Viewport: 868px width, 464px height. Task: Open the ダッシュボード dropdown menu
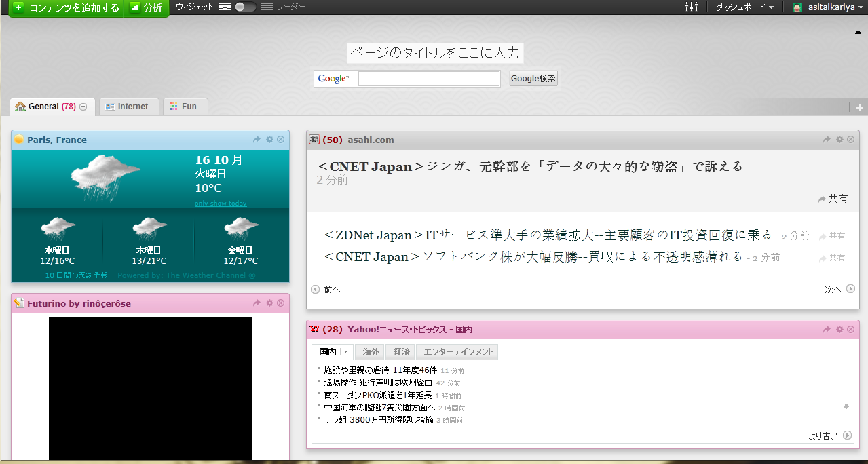pyautogui.click(x=744, y=7)
